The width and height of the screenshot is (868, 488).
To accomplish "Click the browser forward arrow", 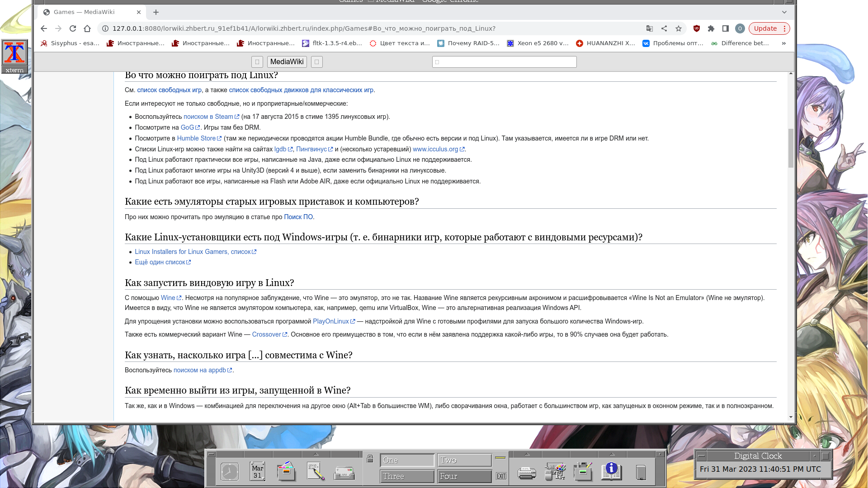I will (58, 28).
